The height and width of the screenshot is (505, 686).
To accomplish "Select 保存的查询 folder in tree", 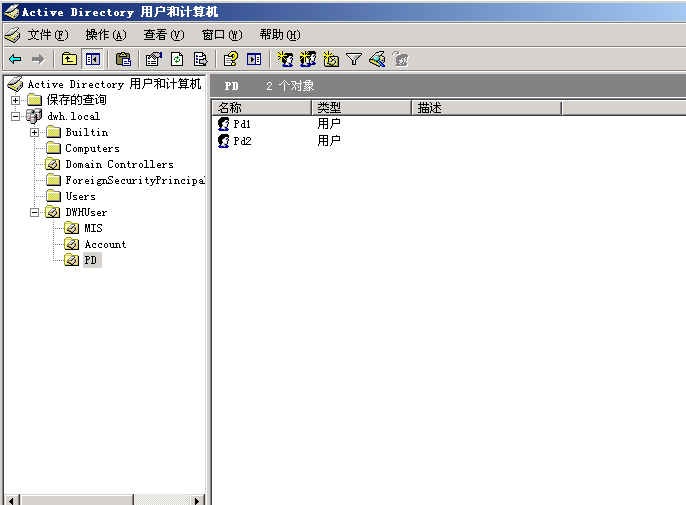I will click(77, 100).
